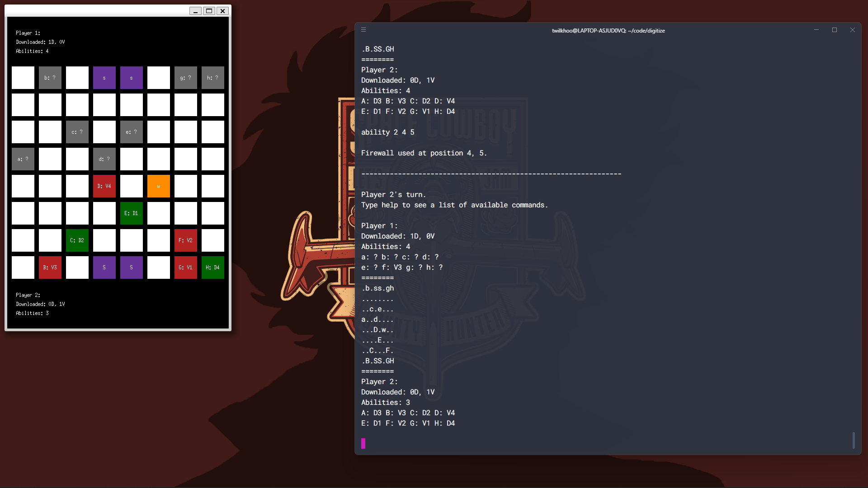Select the red D: V4 program tile
This screenshot has height=488, width=868.
point(104,186)
